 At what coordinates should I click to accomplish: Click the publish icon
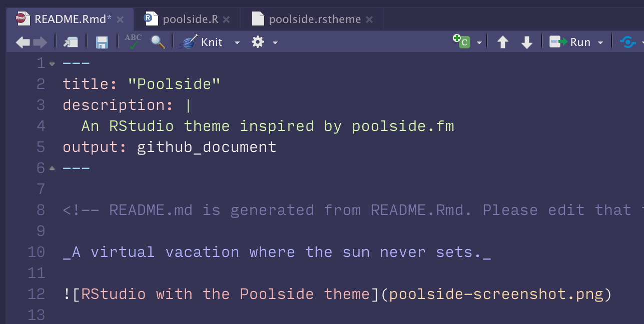[x=627, y=42]
